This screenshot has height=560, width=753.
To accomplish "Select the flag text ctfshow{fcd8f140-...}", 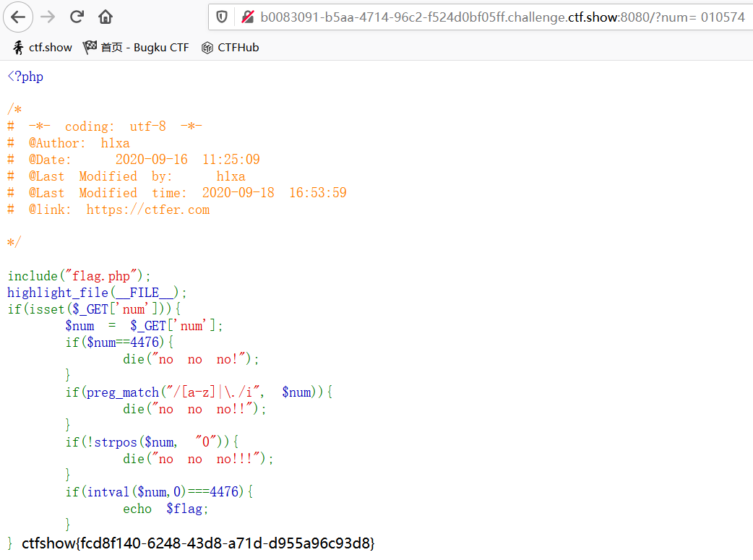I will tap(198, 543).
